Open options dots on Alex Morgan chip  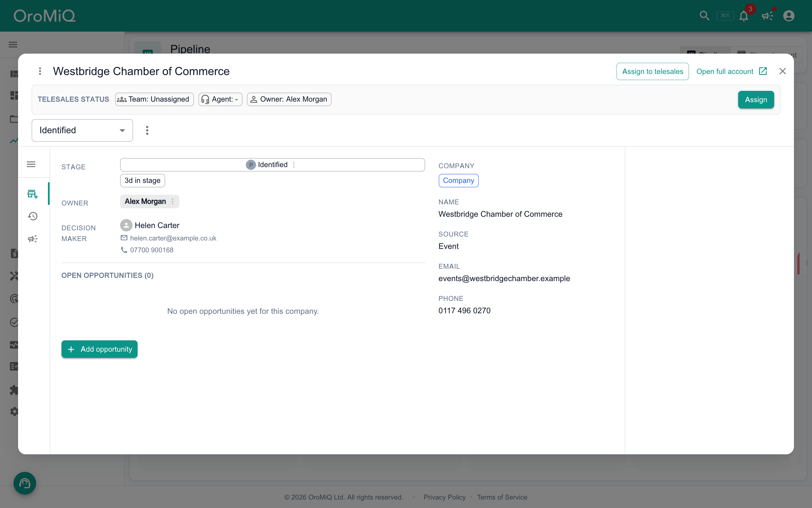point(173,202)
